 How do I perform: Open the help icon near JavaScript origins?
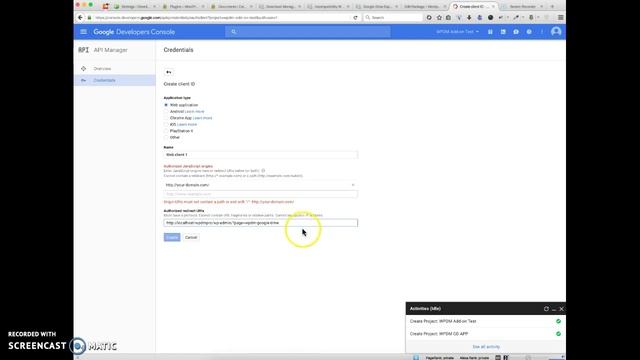263,171
